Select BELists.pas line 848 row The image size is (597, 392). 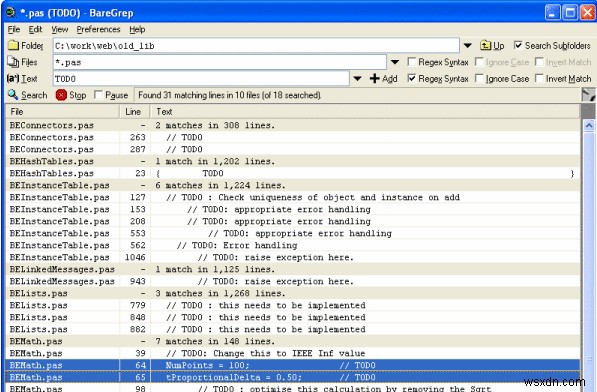point(293,317)
